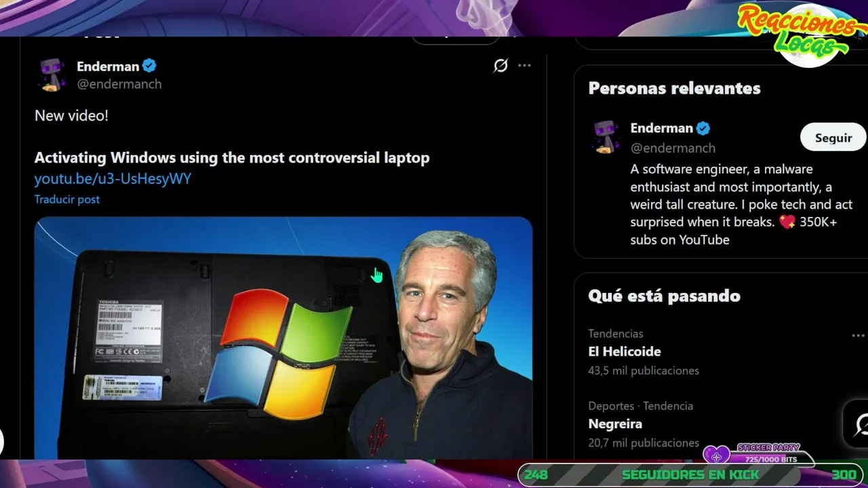Click the Qué está pasando heading
868x488 pixels.
tap(664, 296)
